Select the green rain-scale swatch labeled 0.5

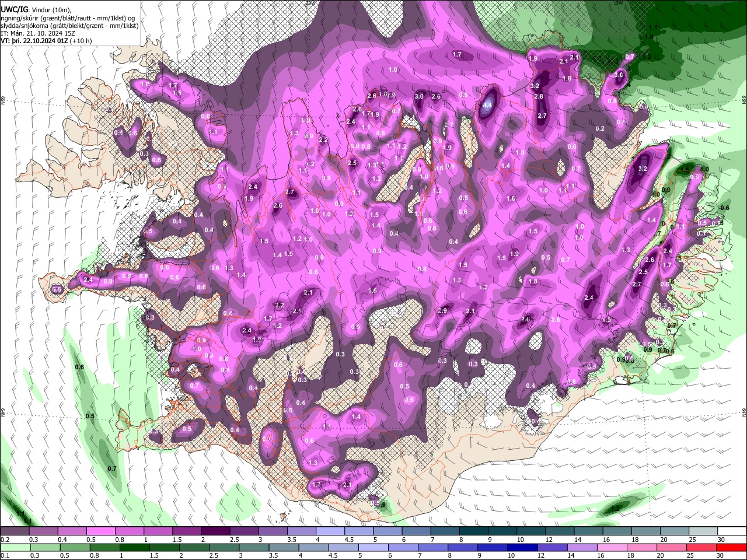point(75,547)
